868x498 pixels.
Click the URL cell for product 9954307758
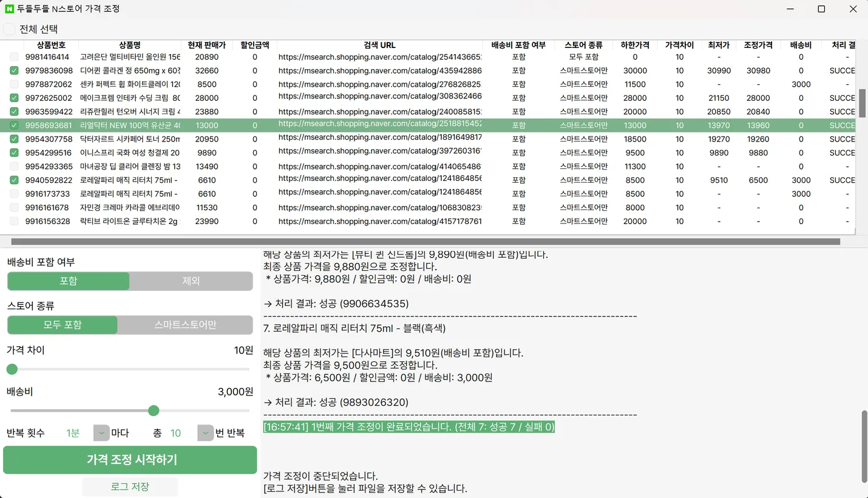380,138
